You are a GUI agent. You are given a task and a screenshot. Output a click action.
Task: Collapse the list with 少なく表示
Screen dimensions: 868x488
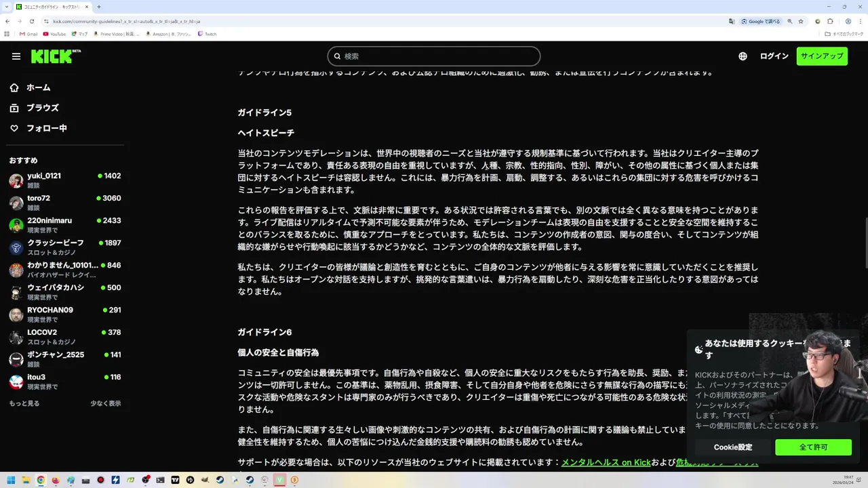(106, 403)
